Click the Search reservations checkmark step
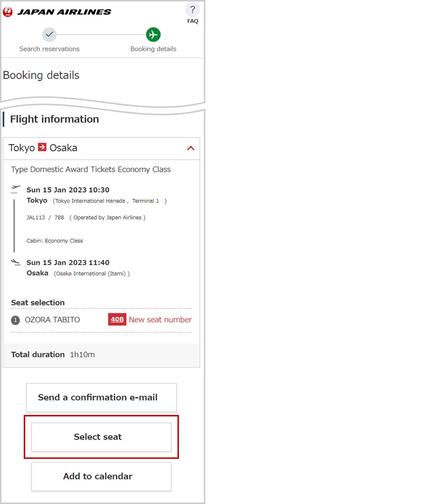Viewport: 440px width, 504px height. [49, 34]
